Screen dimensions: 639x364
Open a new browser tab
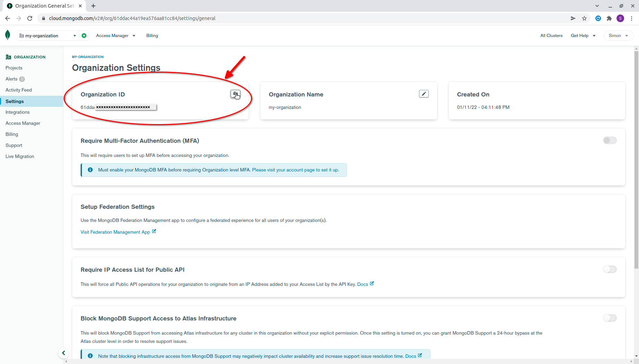93,6
